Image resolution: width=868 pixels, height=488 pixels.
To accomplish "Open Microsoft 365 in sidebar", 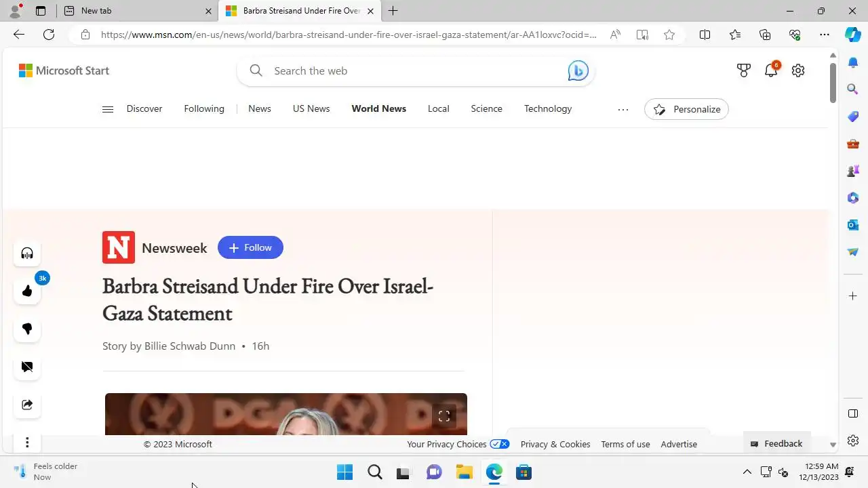I will (853, 198).
